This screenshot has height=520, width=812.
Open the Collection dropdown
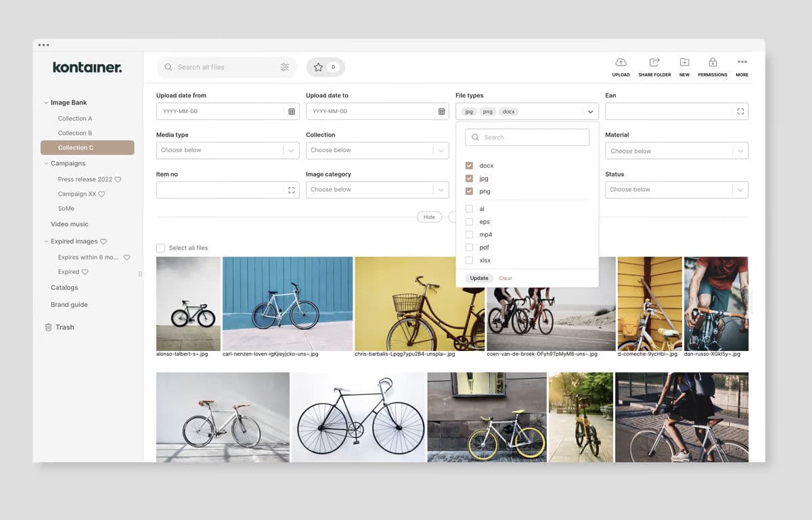tap(378, 151)
